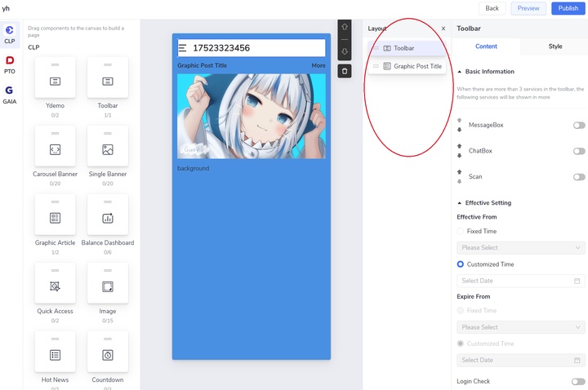Click the Effective From Select Date field

click(x=521, y=281)
